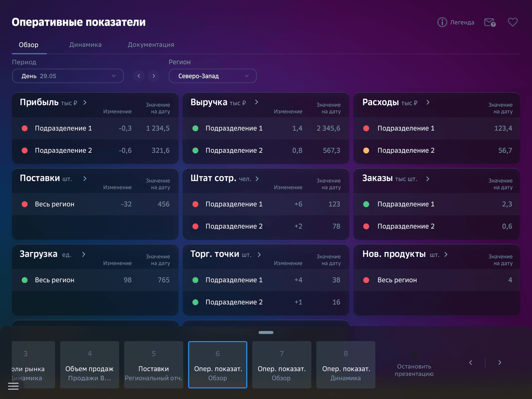Click the yellow status dot in Расходы

[x=366, y=150]
